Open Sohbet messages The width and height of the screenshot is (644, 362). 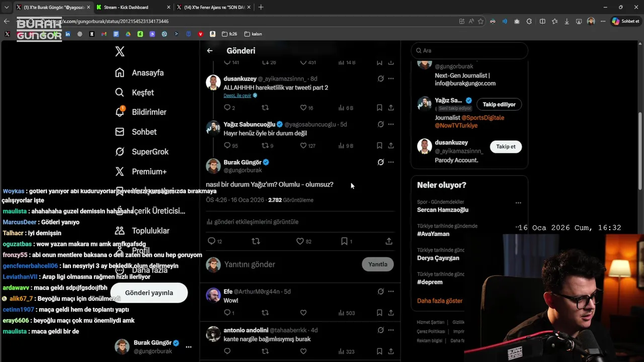136,132
